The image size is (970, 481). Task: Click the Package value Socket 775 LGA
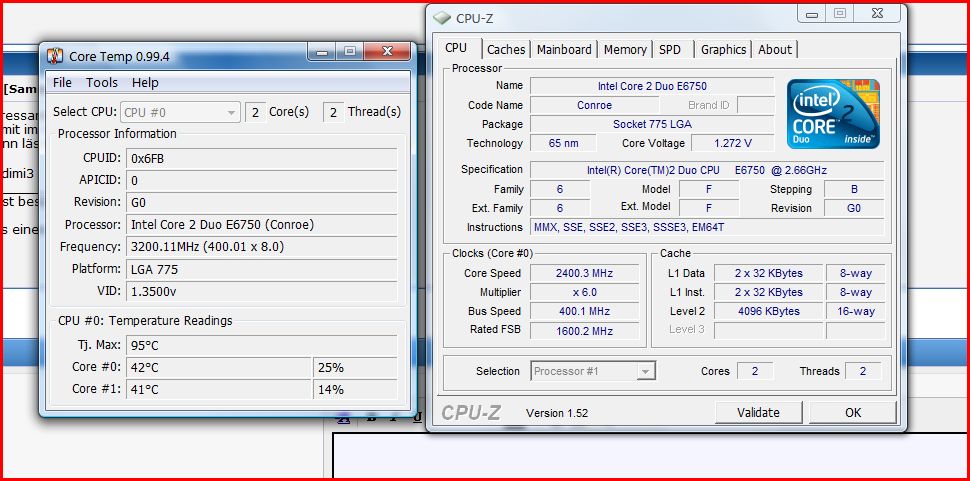pyautogui.click(x=652, y=124)
